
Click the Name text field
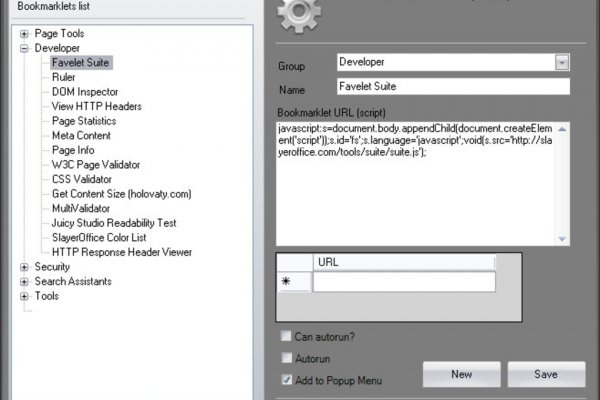point(453,87)
